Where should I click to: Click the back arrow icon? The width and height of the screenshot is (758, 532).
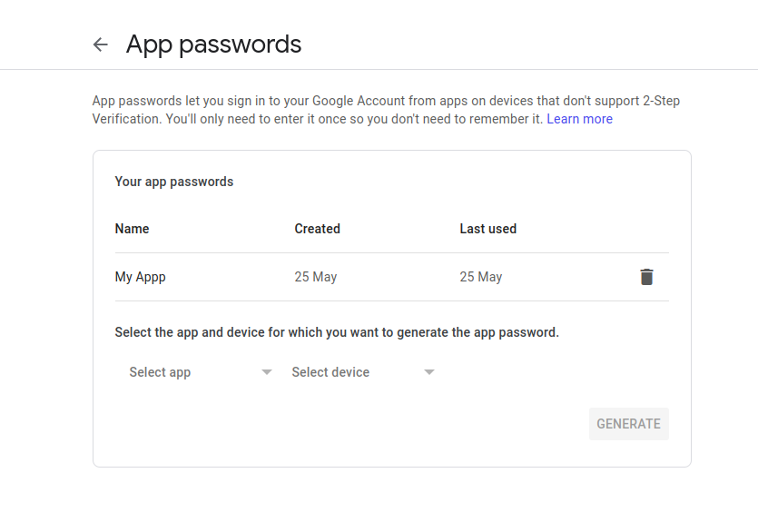(x=100, y=44)
